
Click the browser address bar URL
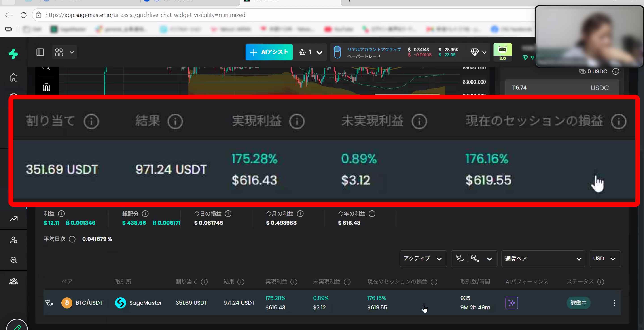145,15
